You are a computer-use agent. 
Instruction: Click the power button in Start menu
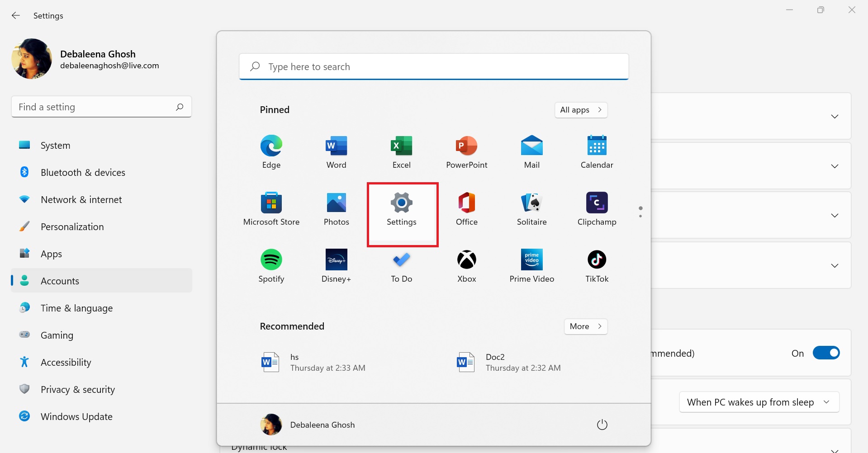602,425
